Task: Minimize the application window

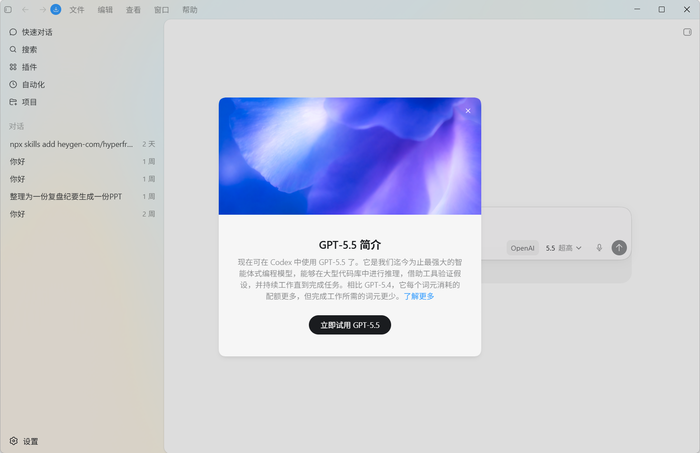Action: (x=637, y=9)
